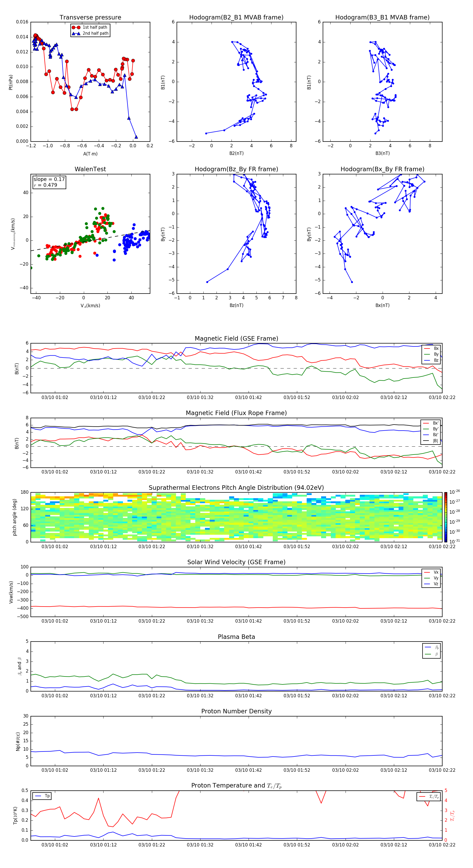The width and height of the screenshot is (473, 868).
Task: Click the "V_A(km/s)" x-axis label
Action: pos(90,306)
